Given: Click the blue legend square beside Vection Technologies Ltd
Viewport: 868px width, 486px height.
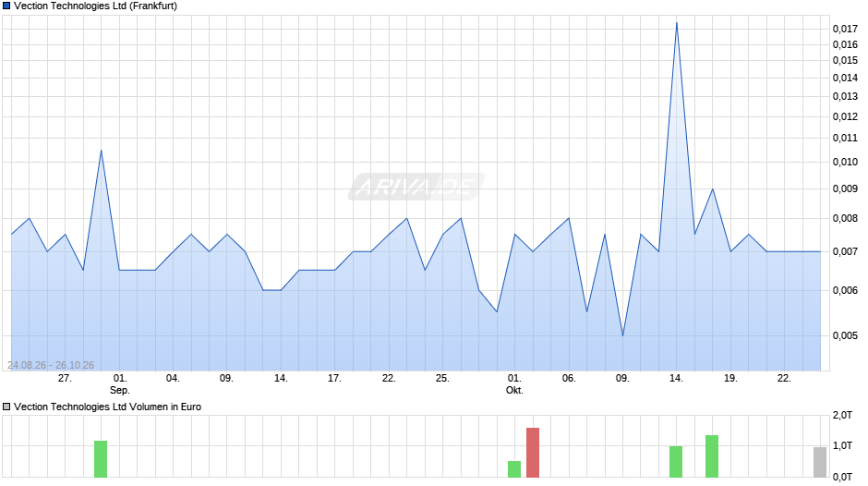Looking at the screenshot, I should tap(6, 6).
